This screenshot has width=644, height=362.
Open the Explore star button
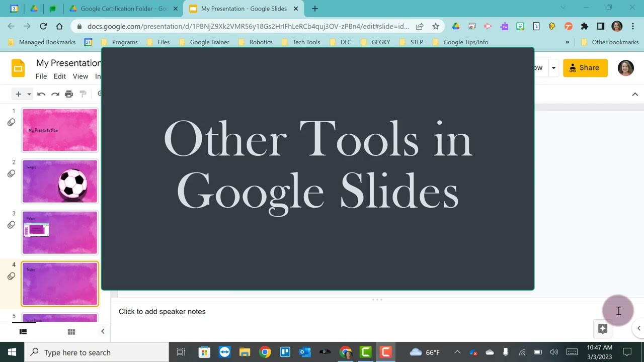603,329
